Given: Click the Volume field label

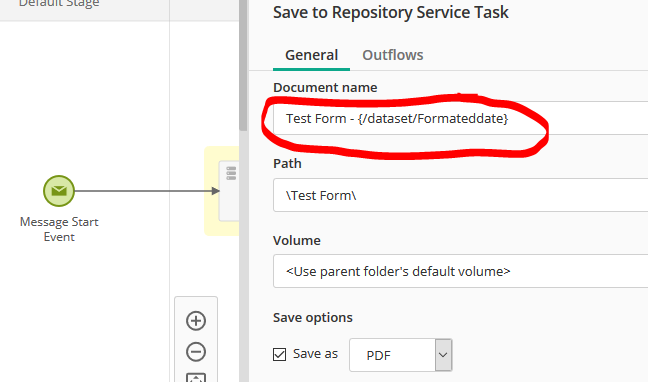Looking at the screenshot, I should point(297,241).
